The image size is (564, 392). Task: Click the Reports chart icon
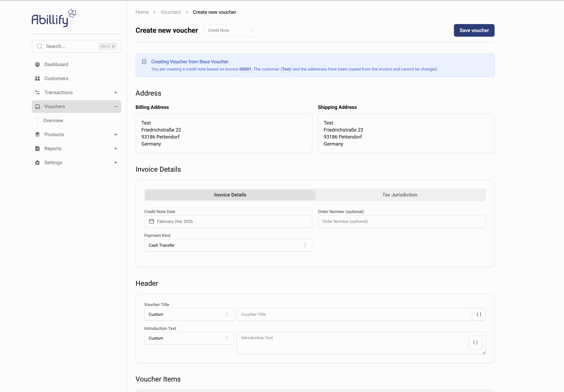[37, 149]
